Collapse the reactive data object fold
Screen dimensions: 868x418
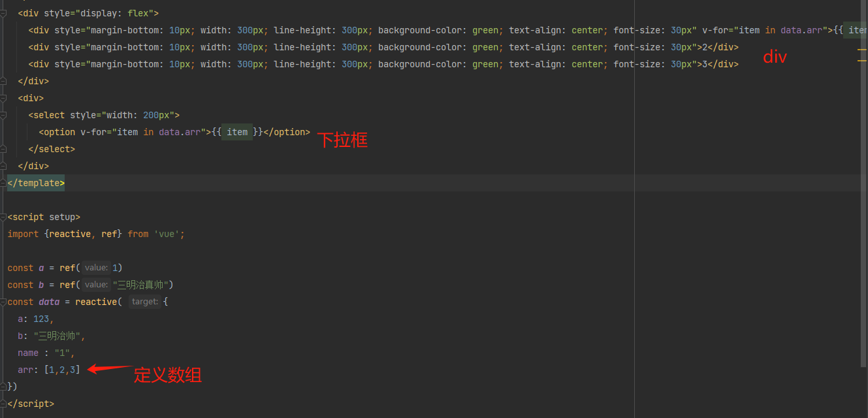pos(3,302)
